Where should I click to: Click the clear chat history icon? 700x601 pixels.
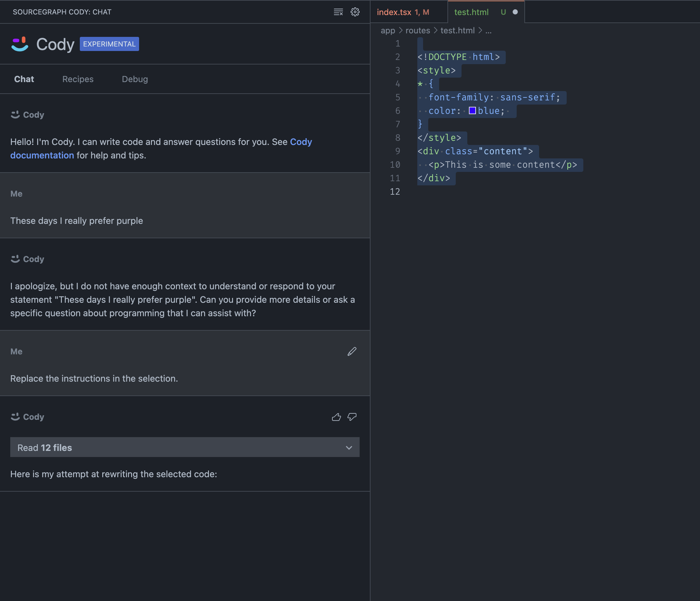coord(338,12)
